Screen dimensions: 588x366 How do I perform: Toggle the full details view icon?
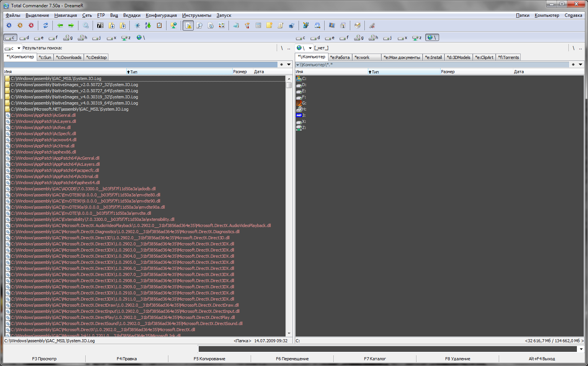199,25
